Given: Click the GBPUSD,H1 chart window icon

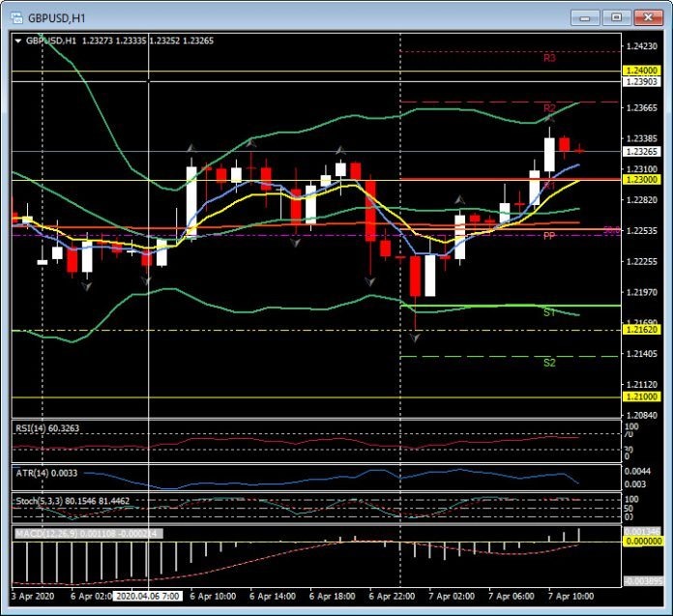Looking at the screenshot, I should click(16, 17).
